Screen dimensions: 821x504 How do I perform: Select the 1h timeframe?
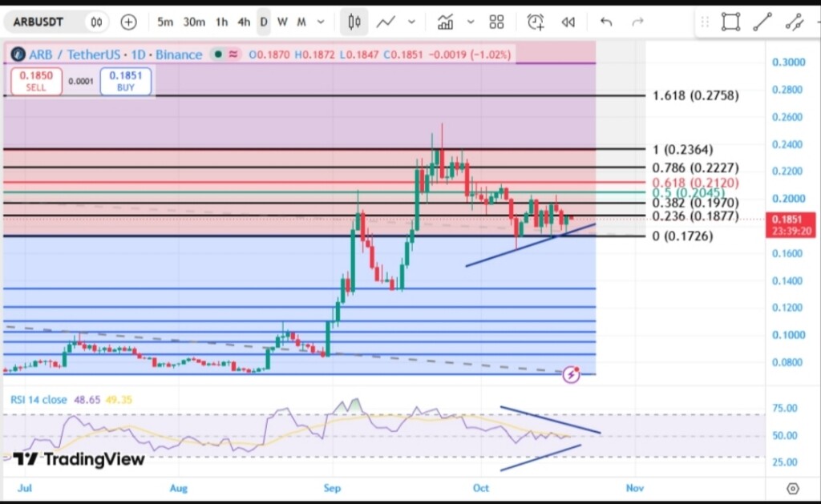click(221, 22)
